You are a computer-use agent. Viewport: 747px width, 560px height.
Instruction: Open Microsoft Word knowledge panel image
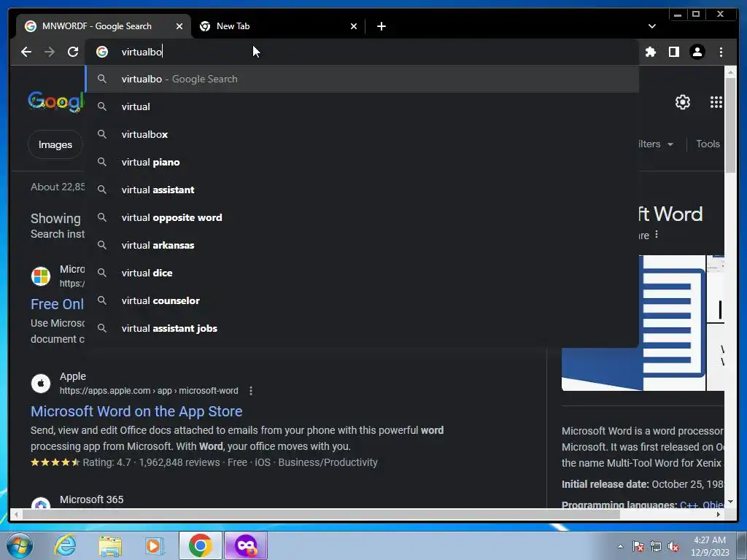coord(634,323)
